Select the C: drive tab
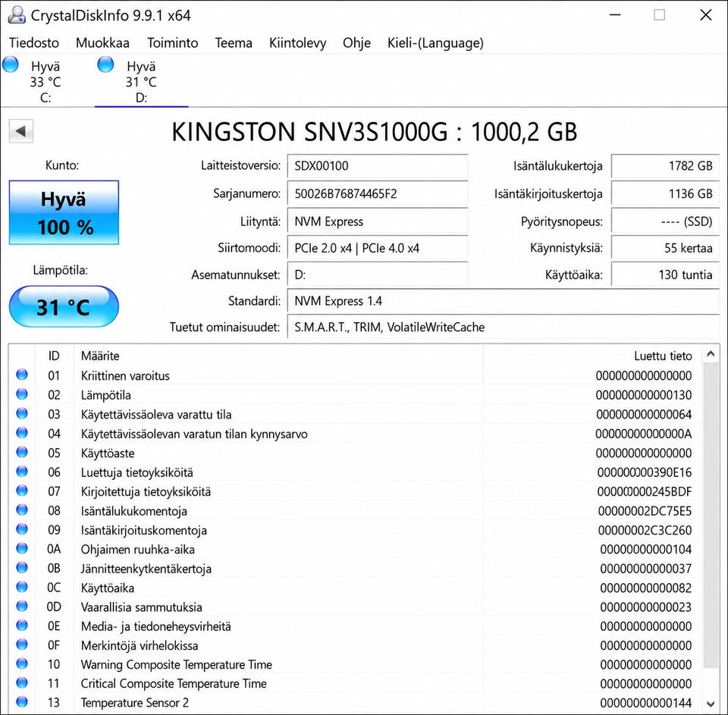The width and height of the screenshot is (728, 715). [x=45, y=81]
